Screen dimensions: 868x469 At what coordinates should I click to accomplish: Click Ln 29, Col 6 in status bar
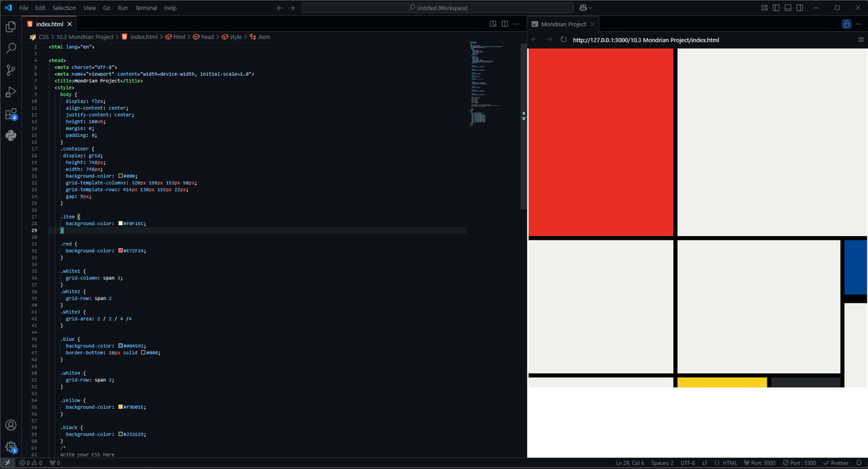[x=630, y=462]
